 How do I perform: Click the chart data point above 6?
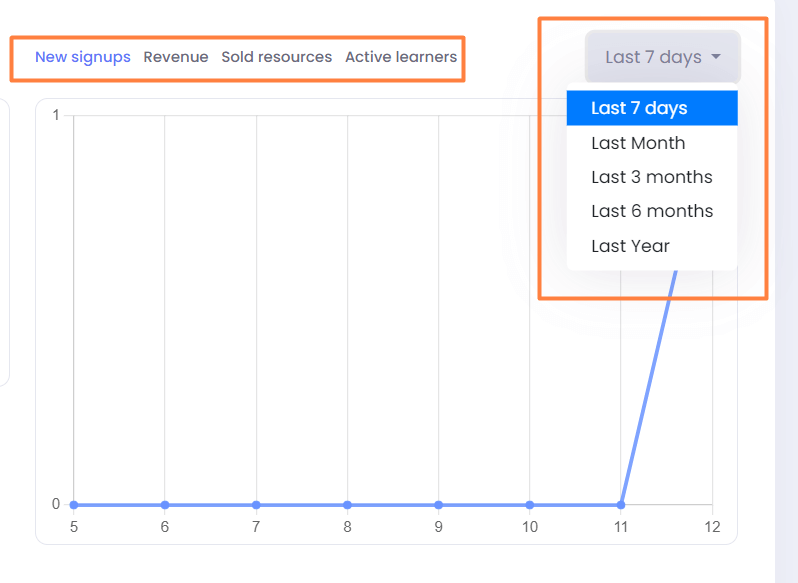(165, 505)
